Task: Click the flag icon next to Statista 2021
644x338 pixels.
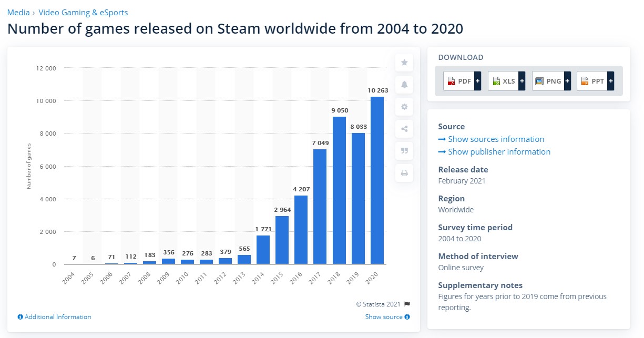Action: click(x=407, y=304)
